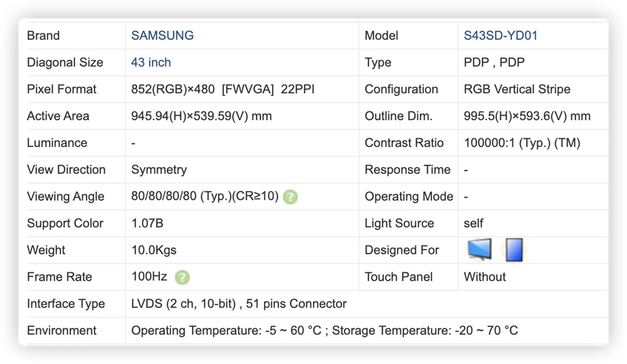Click the Without touch panel value

pos(484,276)
